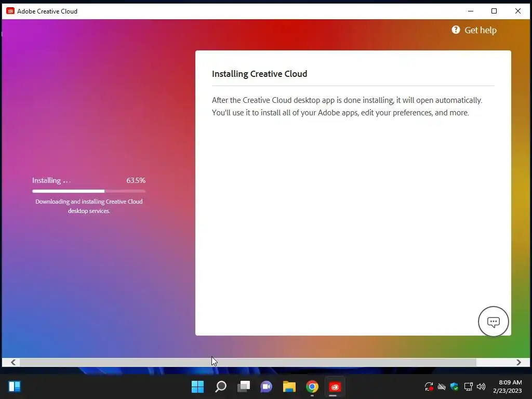Click the 63.5% progress value

click(136, 180)
